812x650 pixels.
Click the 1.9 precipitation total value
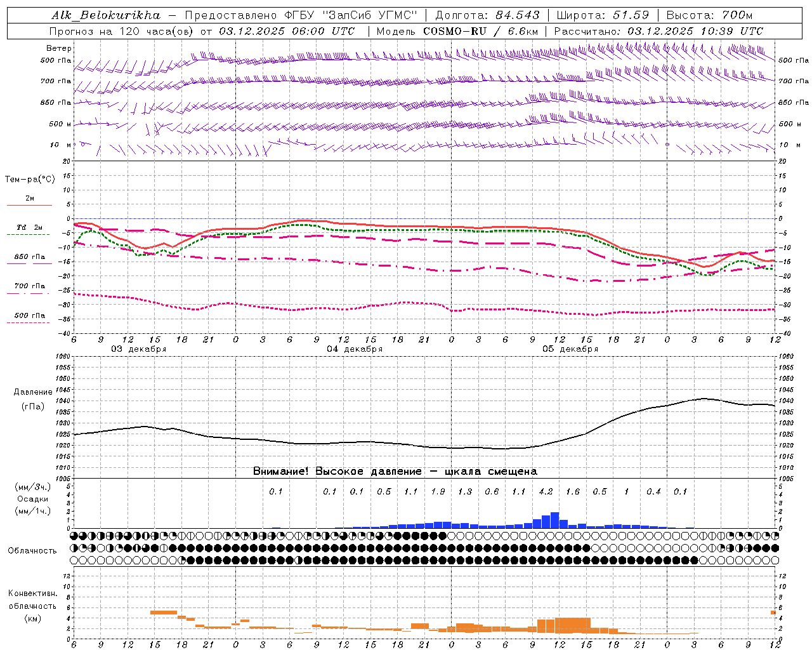pyautogui.click(x=438, y=491)
